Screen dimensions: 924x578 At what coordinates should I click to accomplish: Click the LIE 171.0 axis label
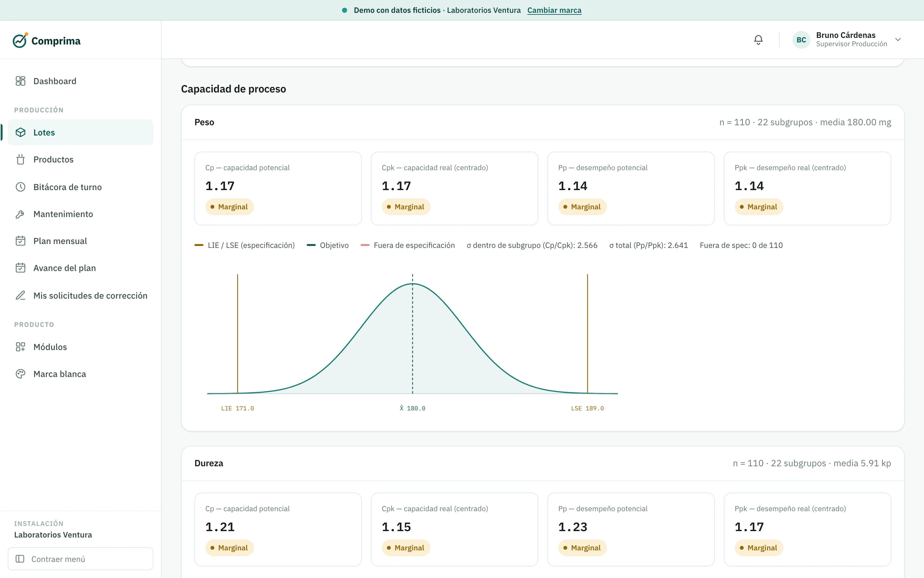(237, 408)
